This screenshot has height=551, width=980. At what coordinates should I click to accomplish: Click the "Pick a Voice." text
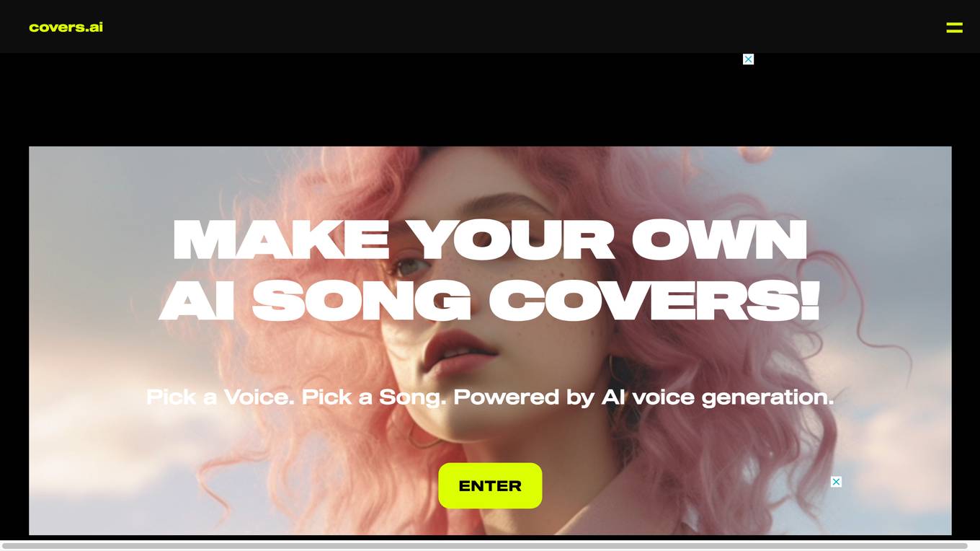point(220,397)
